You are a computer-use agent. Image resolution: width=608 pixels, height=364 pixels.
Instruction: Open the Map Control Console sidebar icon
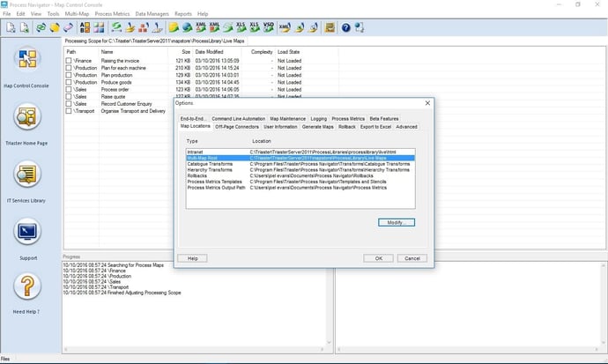click(27, 58)
